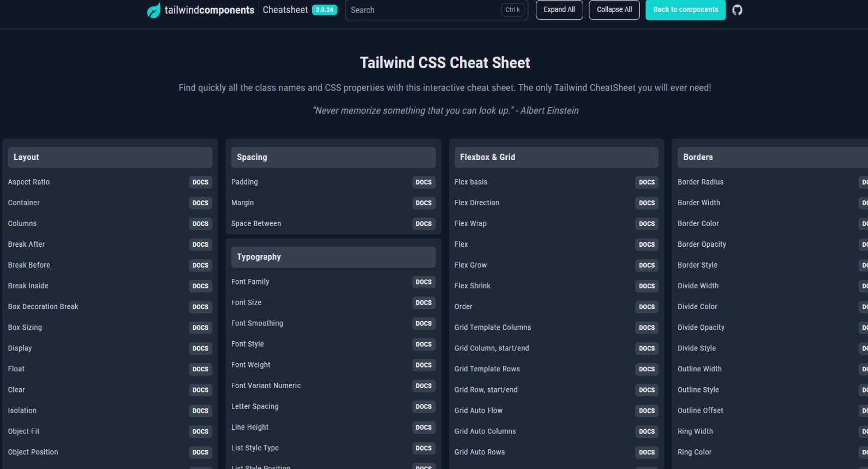Image resolution: width=868 pixels, height=469 pixels.
Task: Click the Expand All button
Action: [559, 10]
